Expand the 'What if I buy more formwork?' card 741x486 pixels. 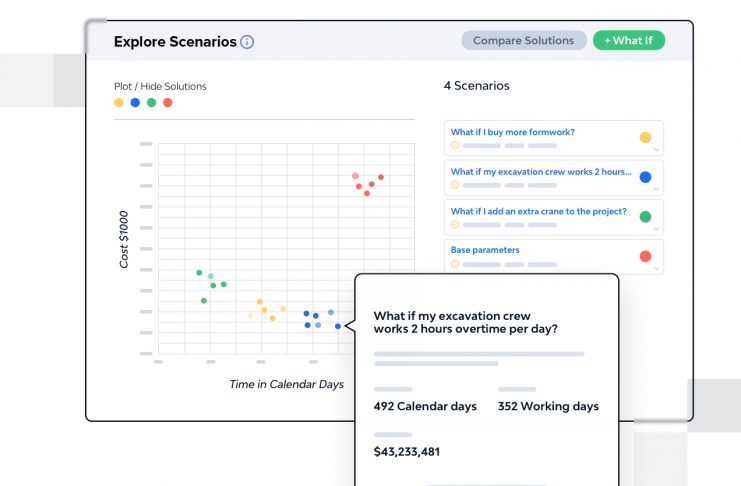point(657,150)
